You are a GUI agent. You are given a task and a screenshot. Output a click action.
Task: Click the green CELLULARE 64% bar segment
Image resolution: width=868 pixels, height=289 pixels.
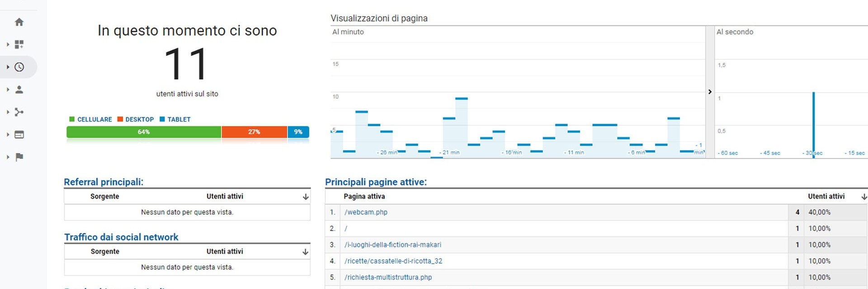(144, 132)
